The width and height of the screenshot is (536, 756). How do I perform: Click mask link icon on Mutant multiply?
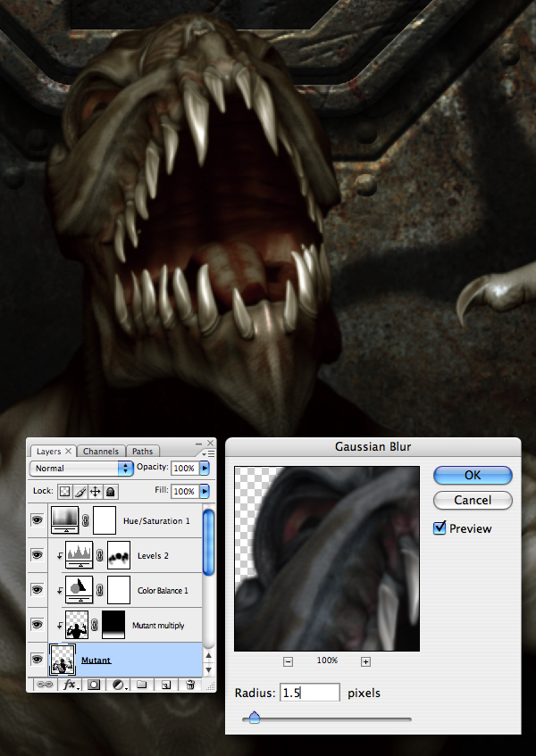click(x=95, y=626)
